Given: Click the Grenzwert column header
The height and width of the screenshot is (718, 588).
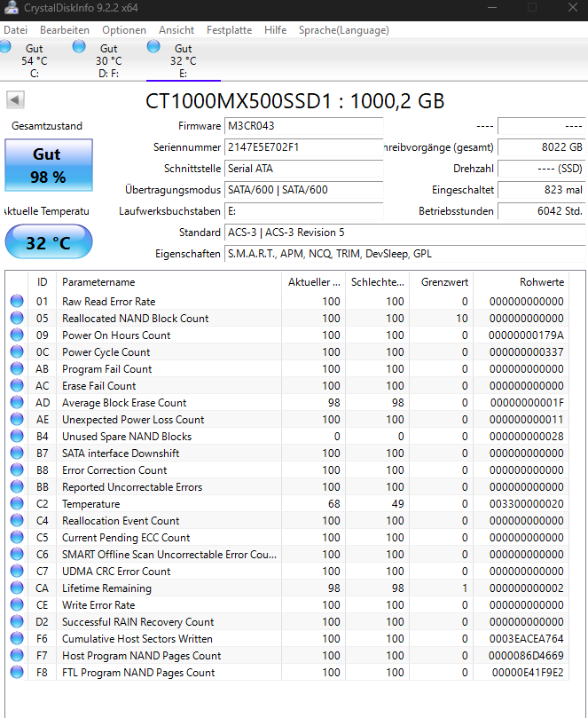Looking at the screenshot, I should point(441,282).
